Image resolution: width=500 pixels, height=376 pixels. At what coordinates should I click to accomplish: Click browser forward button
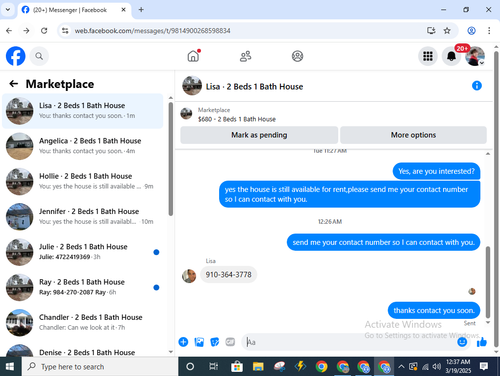point(26,31)
